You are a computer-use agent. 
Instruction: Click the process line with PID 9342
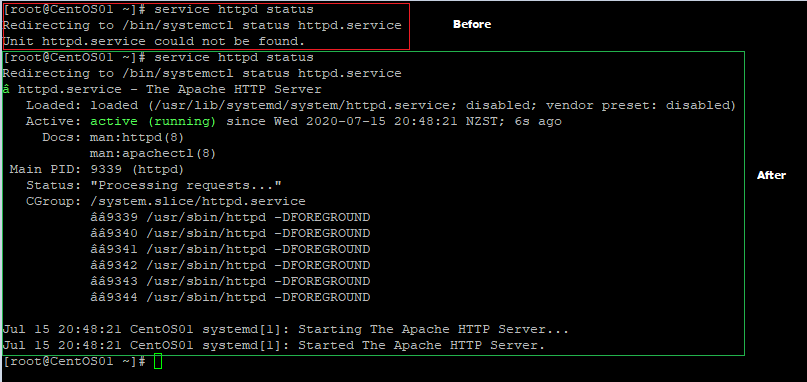230,265
